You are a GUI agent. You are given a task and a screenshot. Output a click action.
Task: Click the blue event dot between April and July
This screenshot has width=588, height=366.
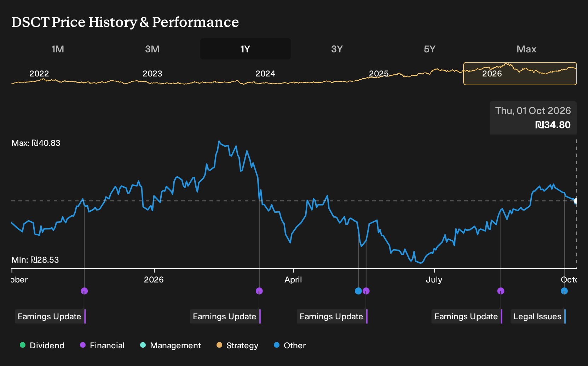358,291
